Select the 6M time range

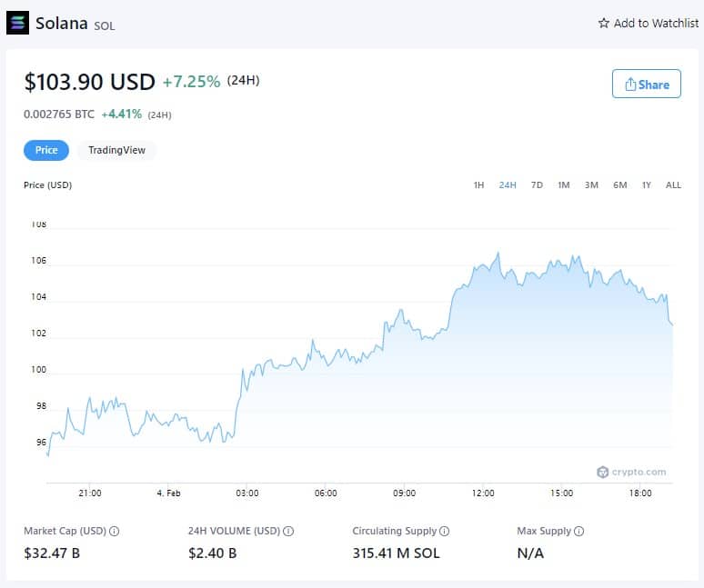620,185
